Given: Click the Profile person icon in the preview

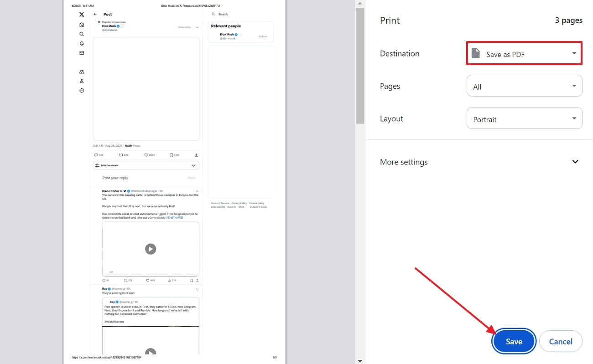Looking at the screenshot, I should tap(82, 81).
